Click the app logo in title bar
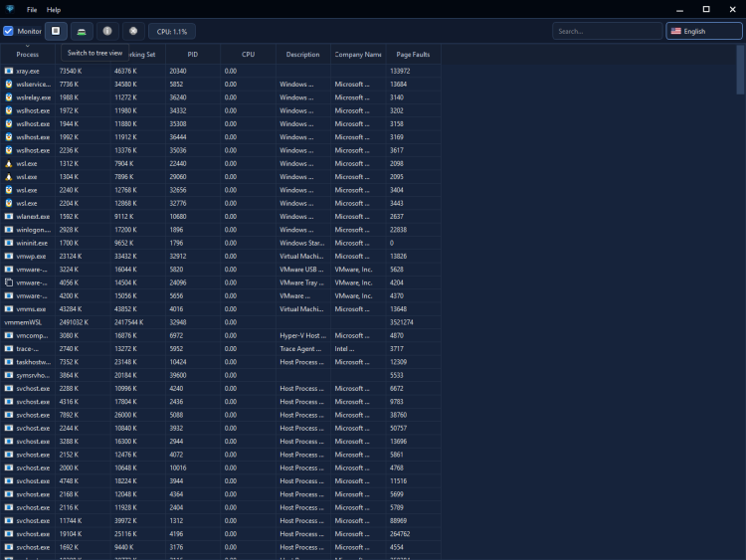 tap(10, 9)
